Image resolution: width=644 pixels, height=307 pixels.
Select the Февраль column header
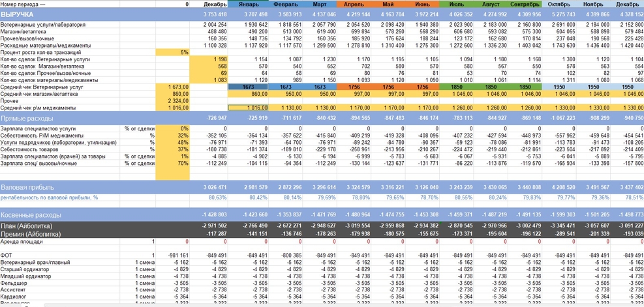[285, 4]
